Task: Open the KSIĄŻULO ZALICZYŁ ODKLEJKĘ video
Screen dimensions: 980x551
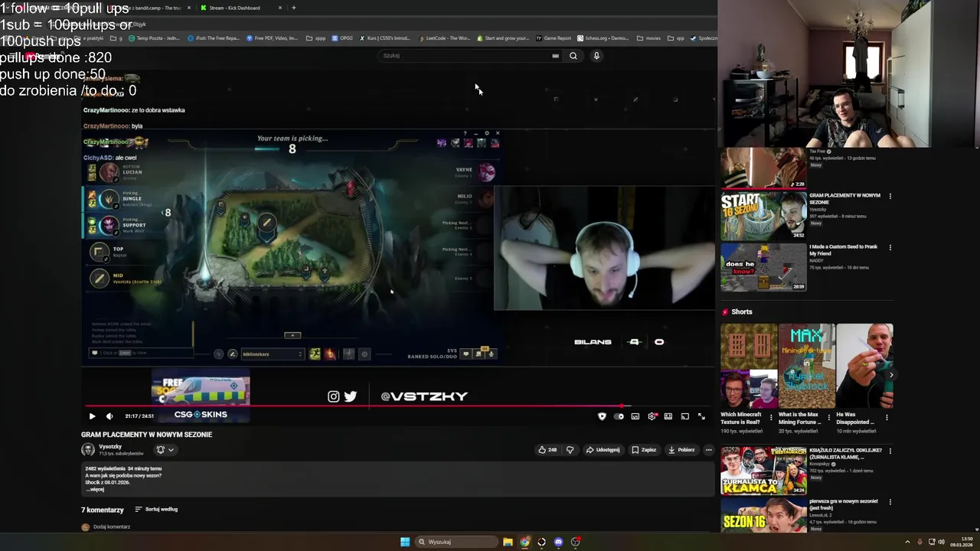Action: click(x=763, y=471)
